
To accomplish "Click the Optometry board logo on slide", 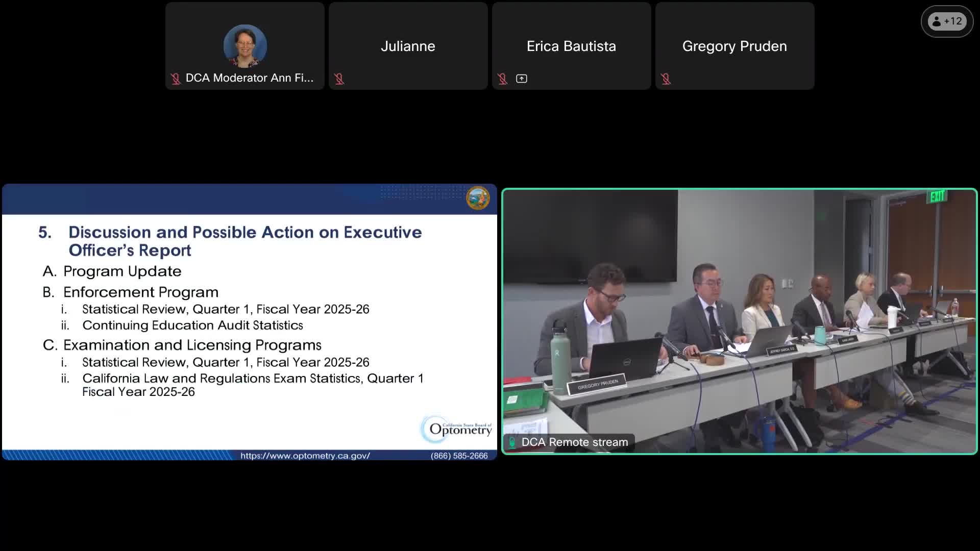I will tap(457, 429).
